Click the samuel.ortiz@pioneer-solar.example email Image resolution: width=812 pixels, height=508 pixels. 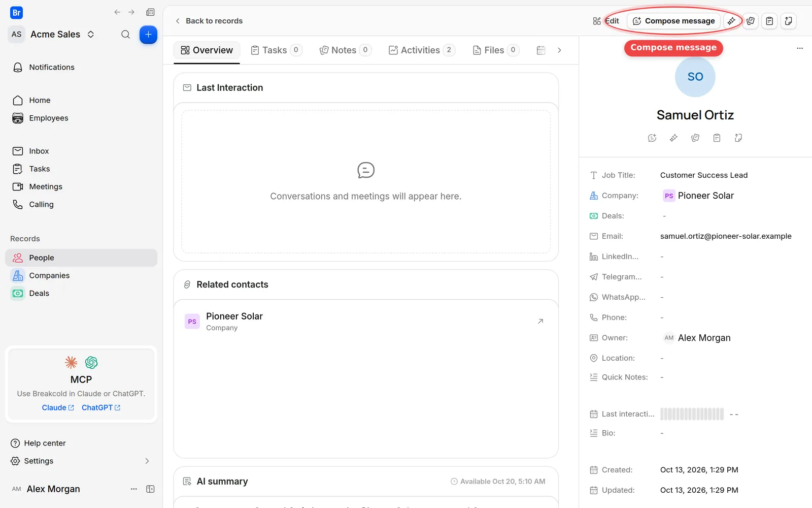point(726,236)
